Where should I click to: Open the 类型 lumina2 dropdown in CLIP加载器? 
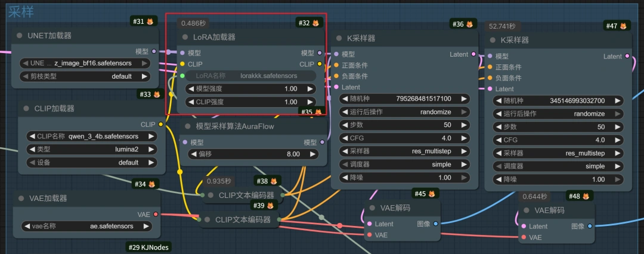89,149
